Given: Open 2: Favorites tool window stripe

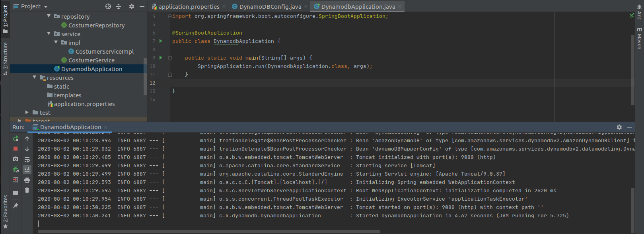Looking at the screenshot, I should [5, 212].
